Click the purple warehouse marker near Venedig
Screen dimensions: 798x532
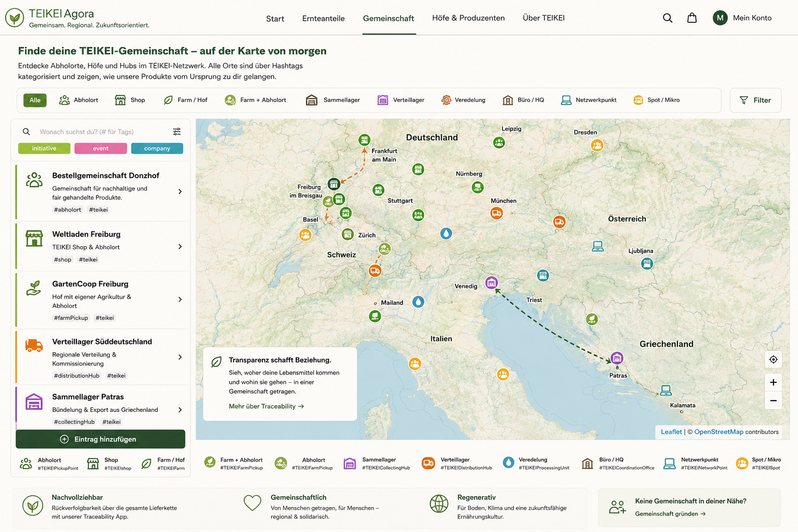(x=491, y=282)
